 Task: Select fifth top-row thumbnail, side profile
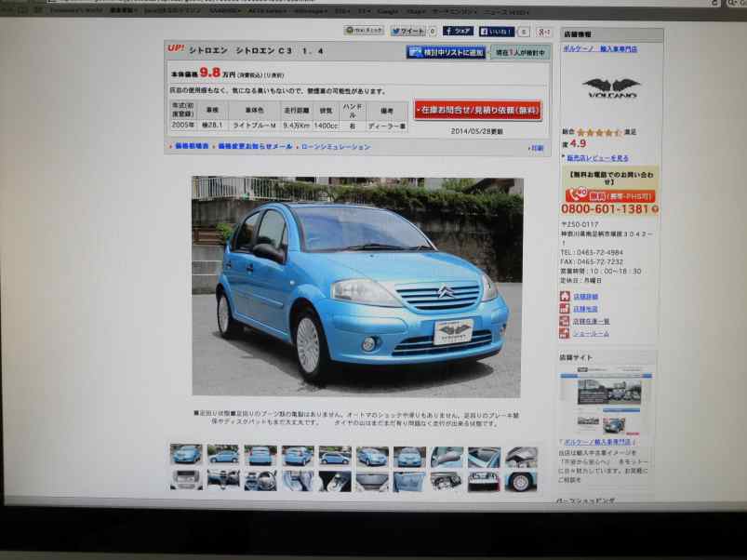[335, 456]
